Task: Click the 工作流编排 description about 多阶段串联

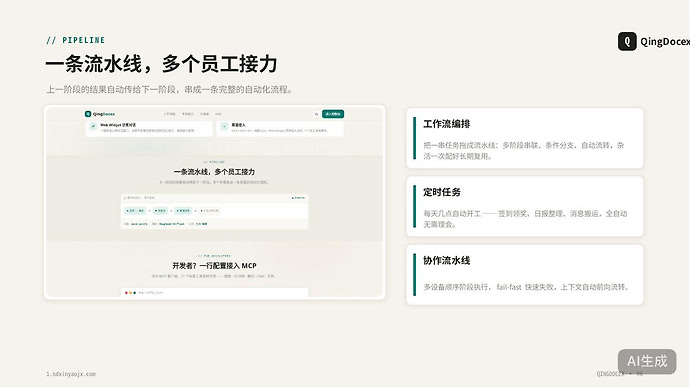Action: pyautogui.click(x=524, y=151)
